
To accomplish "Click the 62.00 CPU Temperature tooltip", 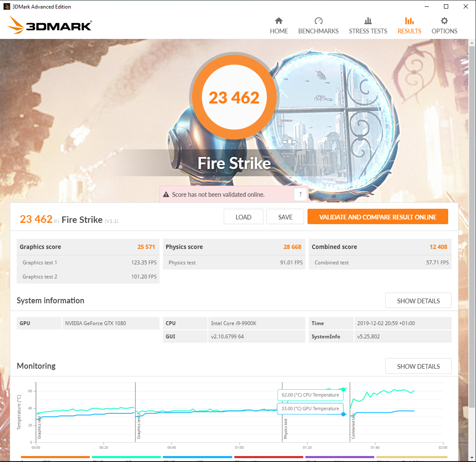I will coord(310,395).
